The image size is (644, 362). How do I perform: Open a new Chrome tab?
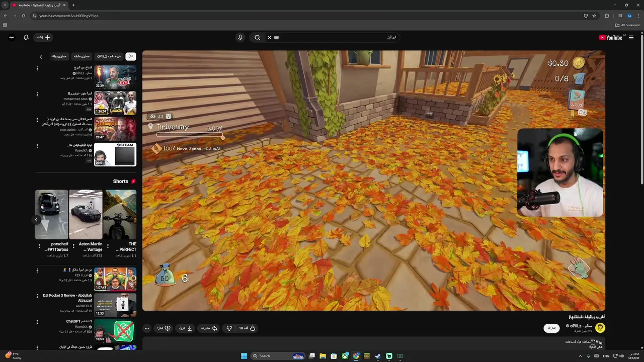tap(73, 5)
